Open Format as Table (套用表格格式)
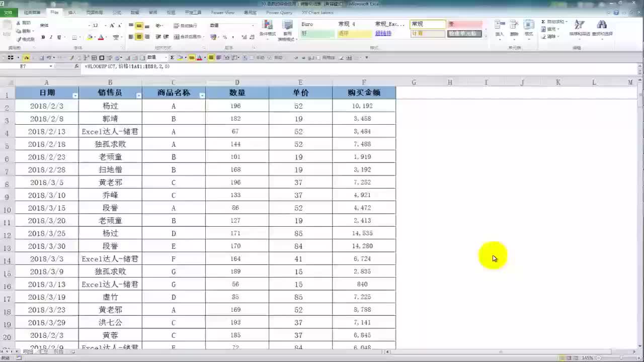644x362 pixels. [287, 30]
